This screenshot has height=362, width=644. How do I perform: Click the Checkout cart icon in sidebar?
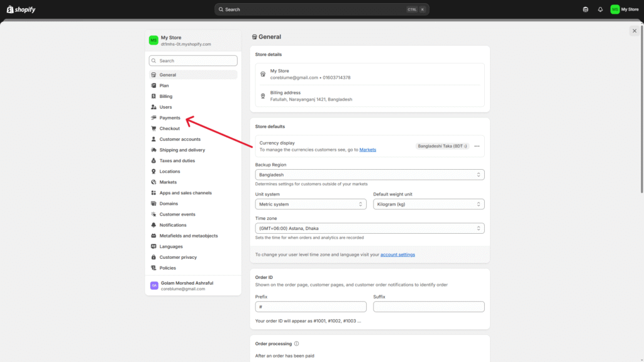tap(153, 129)
